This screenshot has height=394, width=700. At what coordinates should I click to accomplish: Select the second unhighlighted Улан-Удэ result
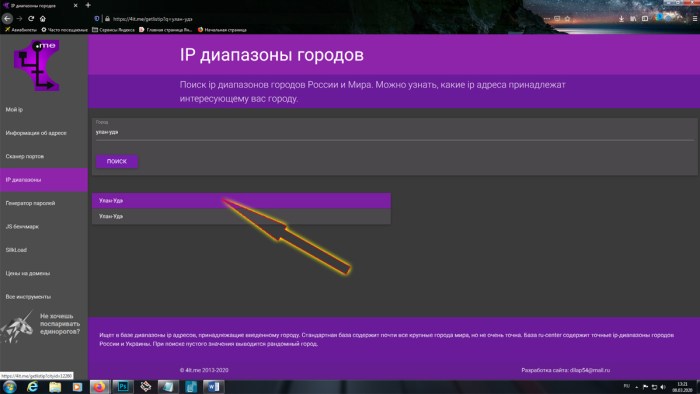click(241, 216)
